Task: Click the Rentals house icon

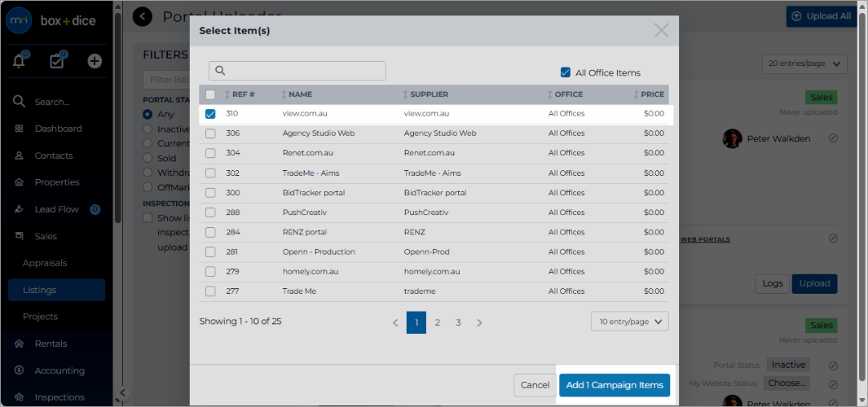Action: (x=19, y=344)
